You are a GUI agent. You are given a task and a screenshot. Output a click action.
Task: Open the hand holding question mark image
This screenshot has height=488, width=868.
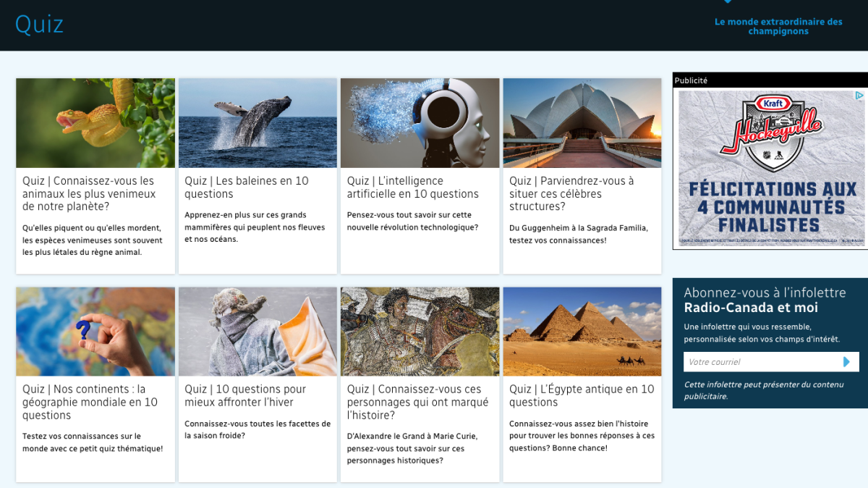click(95, 332)
